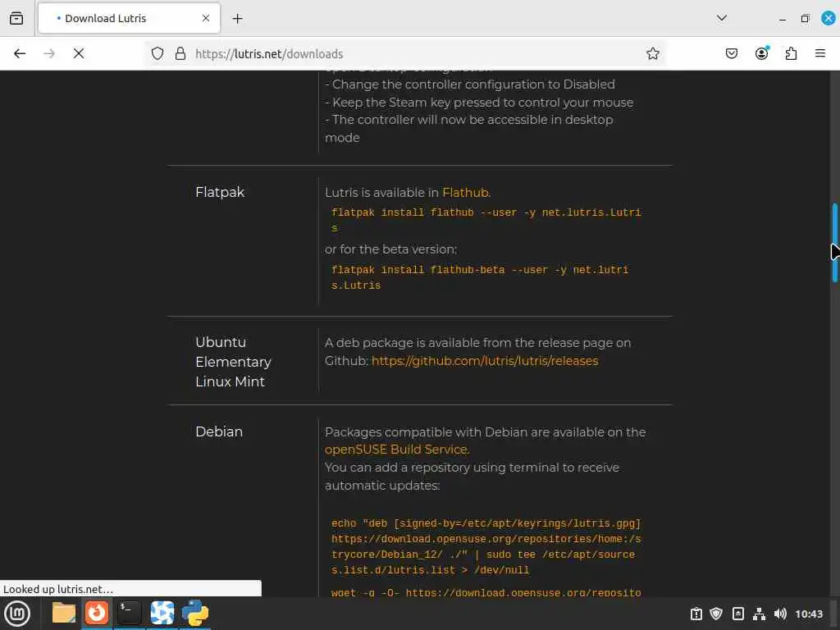The width and height of the screenshot is (840, 630).
Task: Open the Firefox hamburger menu
Action: [819, 53]
